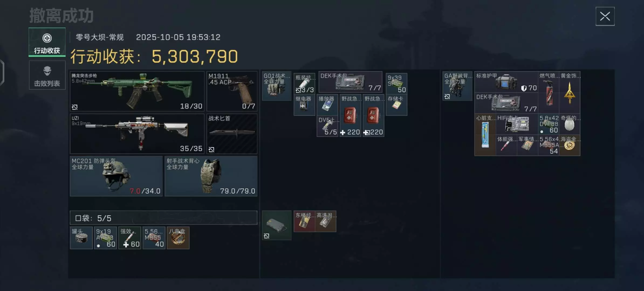
Task: Select the 射手战术背心 armor vest
Action: click(211, 176)
